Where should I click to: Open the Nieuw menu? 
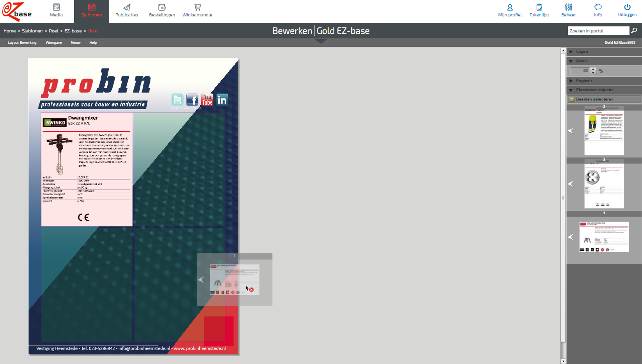(76, 42)
